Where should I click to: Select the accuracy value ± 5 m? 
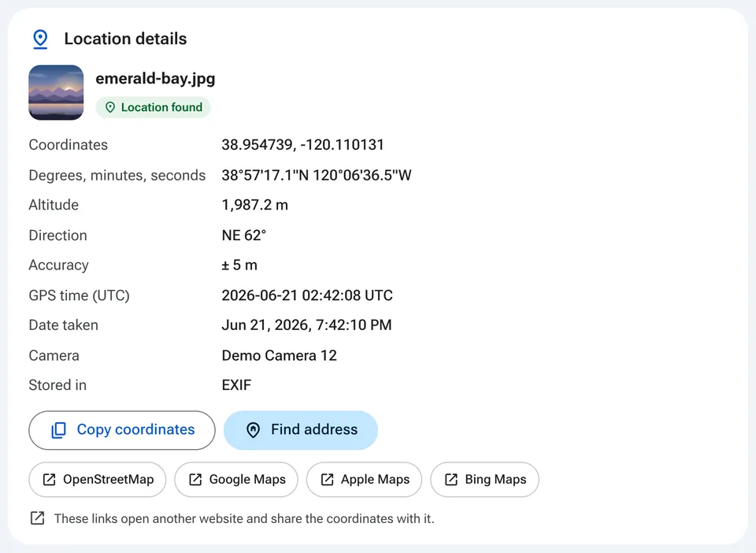coord(239,265)
